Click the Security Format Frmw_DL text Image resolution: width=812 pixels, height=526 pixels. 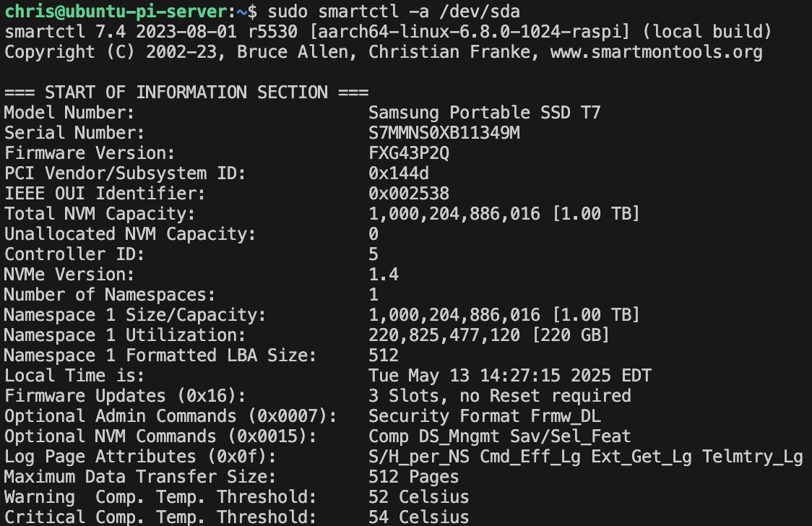pos(484,415)
